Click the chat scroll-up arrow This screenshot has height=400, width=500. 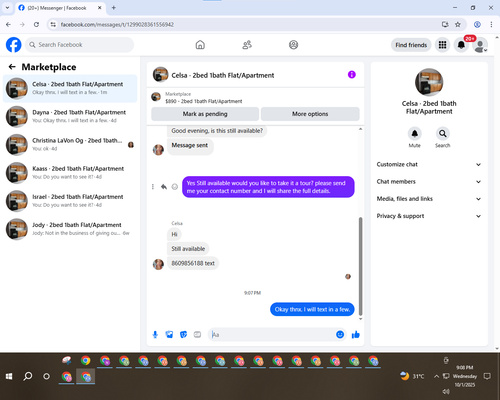pyautogui.click(x=360, y=129)
